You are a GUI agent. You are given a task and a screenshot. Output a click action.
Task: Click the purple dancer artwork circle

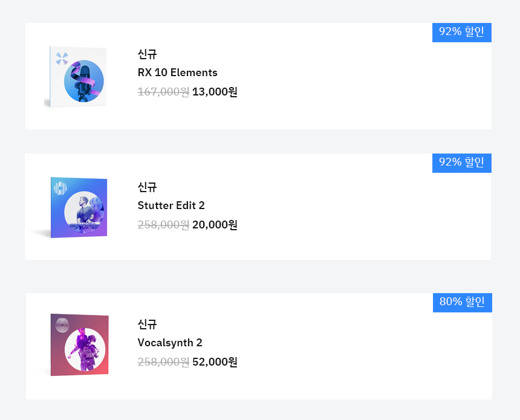(x=85, y=349)
